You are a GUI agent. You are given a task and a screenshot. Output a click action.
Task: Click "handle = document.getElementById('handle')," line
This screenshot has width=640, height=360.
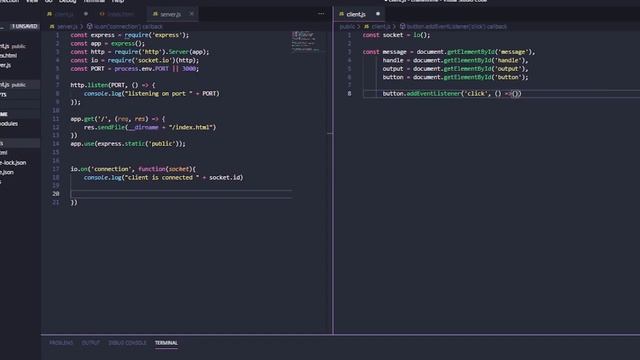(455, 60)
